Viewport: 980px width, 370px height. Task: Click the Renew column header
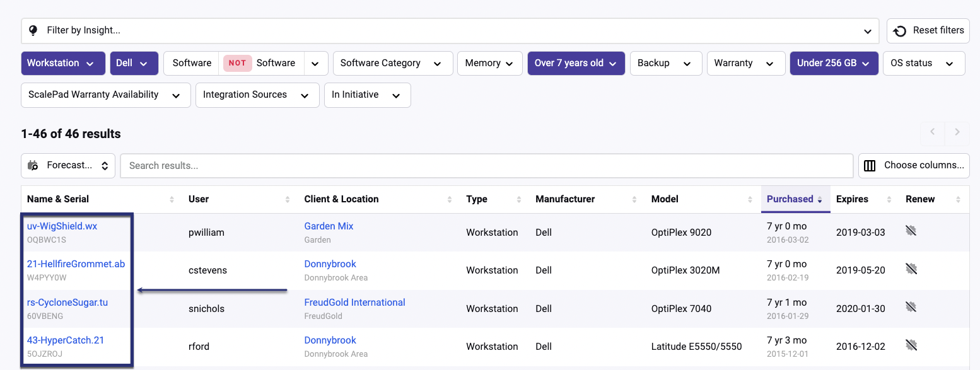tap(920, 199)
